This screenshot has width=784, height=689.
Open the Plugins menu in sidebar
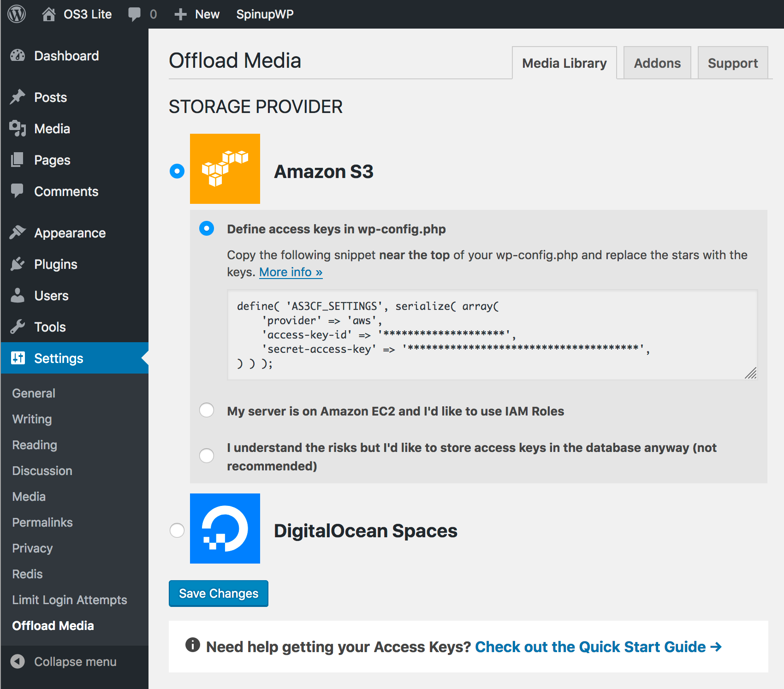click(x=55, y=264)
